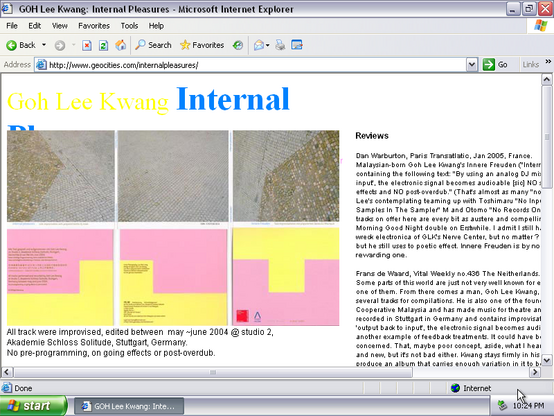Expand the Mail dropdown arrow
The width and height of the screenshot is (554, 416).
267,45
